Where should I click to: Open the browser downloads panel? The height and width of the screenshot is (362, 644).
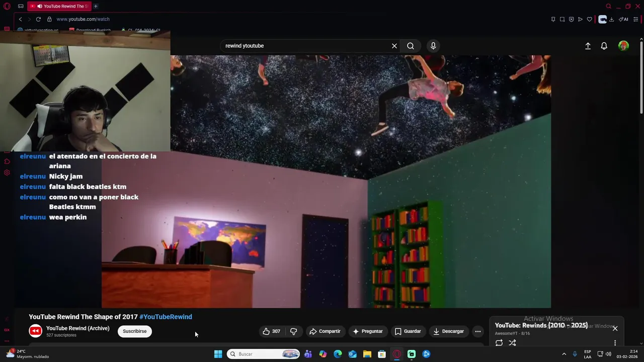pos(611,20)
